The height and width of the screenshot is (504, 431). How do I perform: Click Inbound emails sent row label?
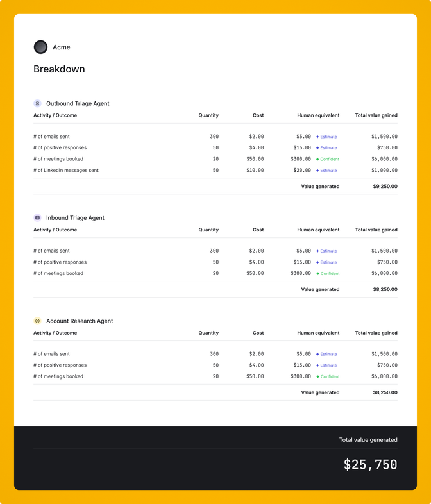pos(51,251)
